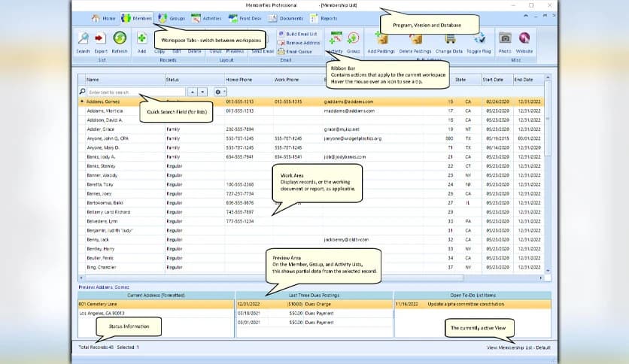Open the Change Data tool
The height and width of the screenshot is (364, 629).
point(448,38)
